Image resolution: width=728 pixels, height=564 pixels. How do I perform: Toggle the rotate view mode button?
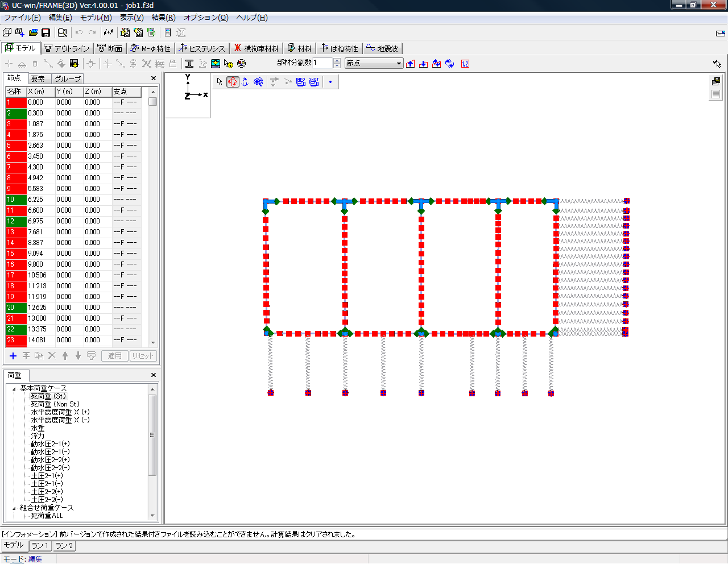[x=232, y=82]
